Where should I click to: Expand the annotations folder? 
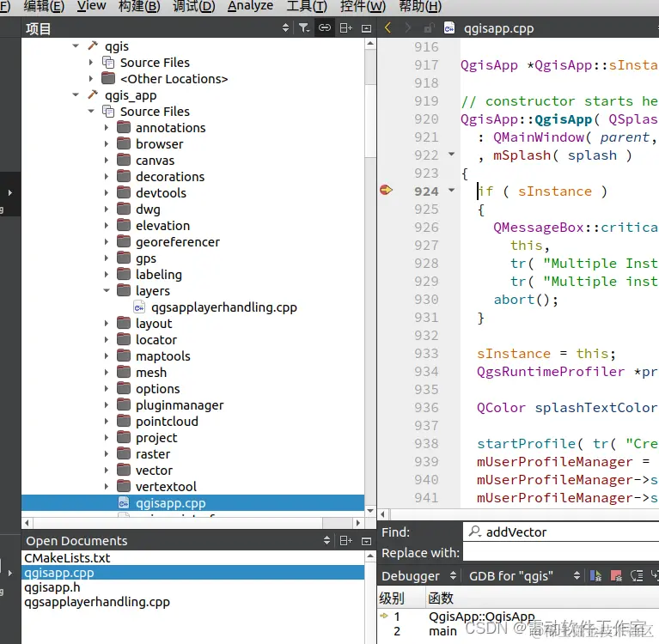(x=107, y=127)
